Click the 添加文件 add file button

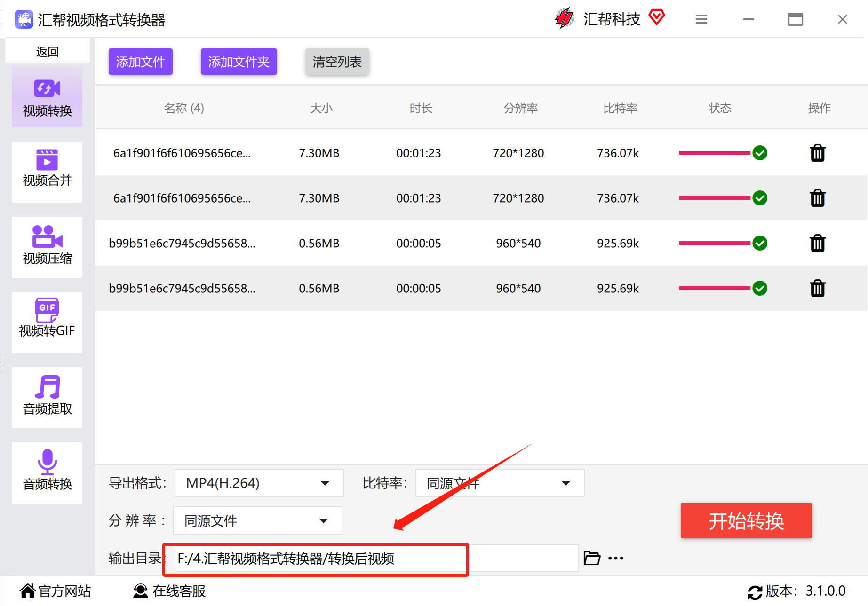coord(141,62)
